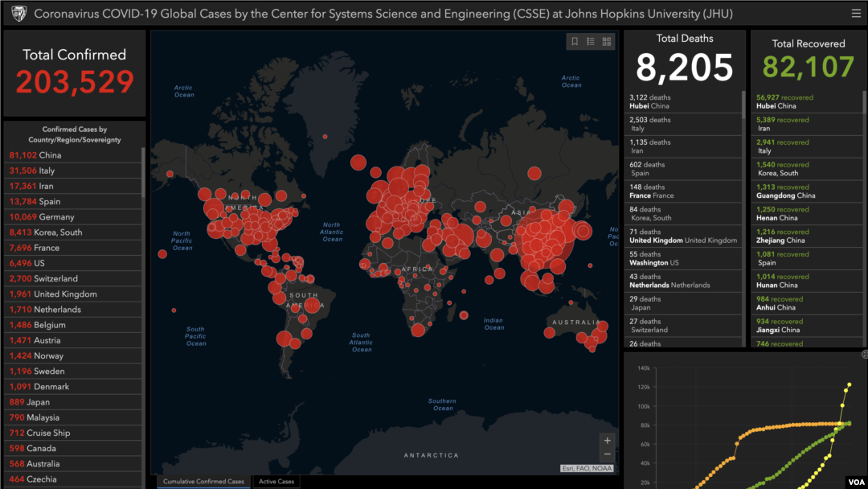Image resolution: width=868 pixels, height=489 pixels.
Task: Select the 568 Australia row
Action: pos(73,464)
